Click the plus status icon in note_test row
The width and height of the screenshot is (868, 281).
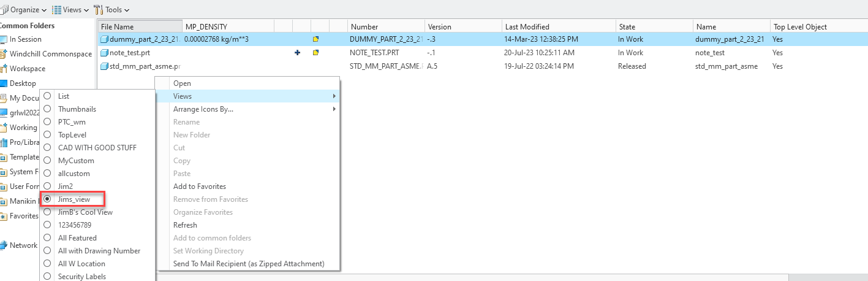pyautogui.click(x=298, y=53)
